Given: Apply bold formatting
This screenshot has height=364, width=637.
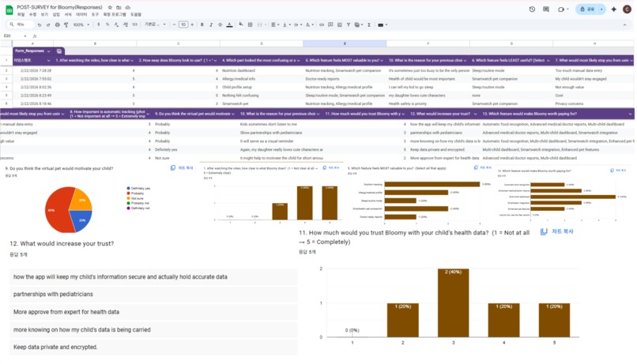Looking at the screenshot, I should [202, 24].
